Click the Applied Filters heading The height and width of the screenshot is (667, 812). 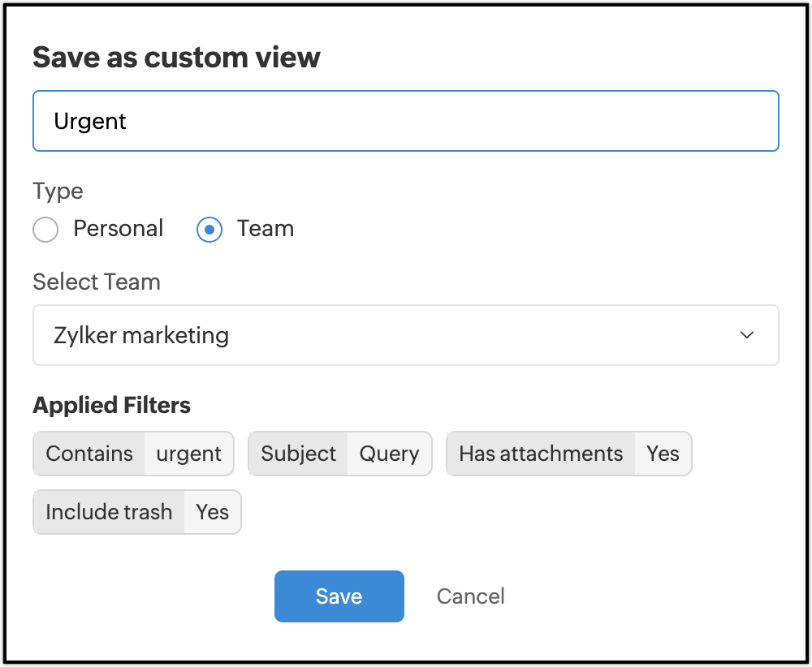click(x=111, y=405)
